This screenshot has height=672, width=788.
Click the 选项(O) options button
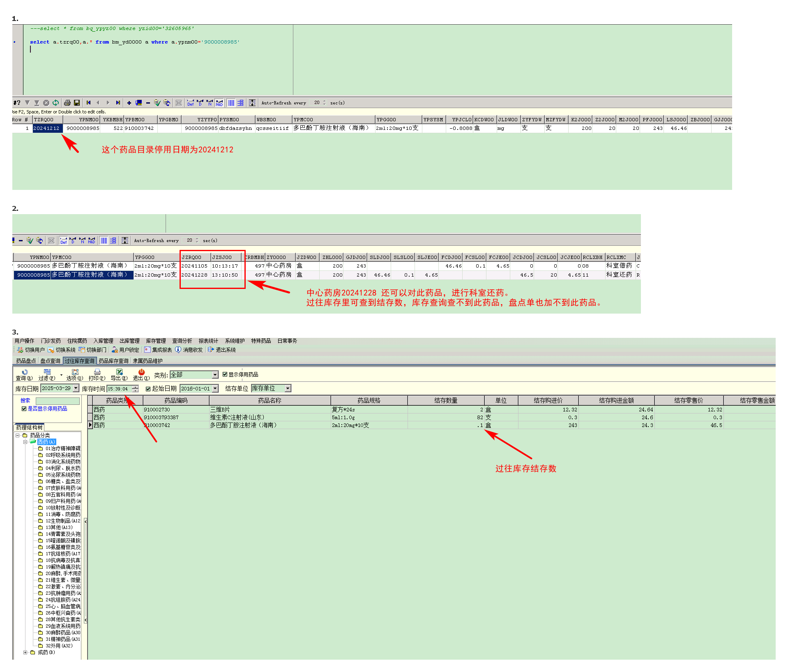pos(75,375)
